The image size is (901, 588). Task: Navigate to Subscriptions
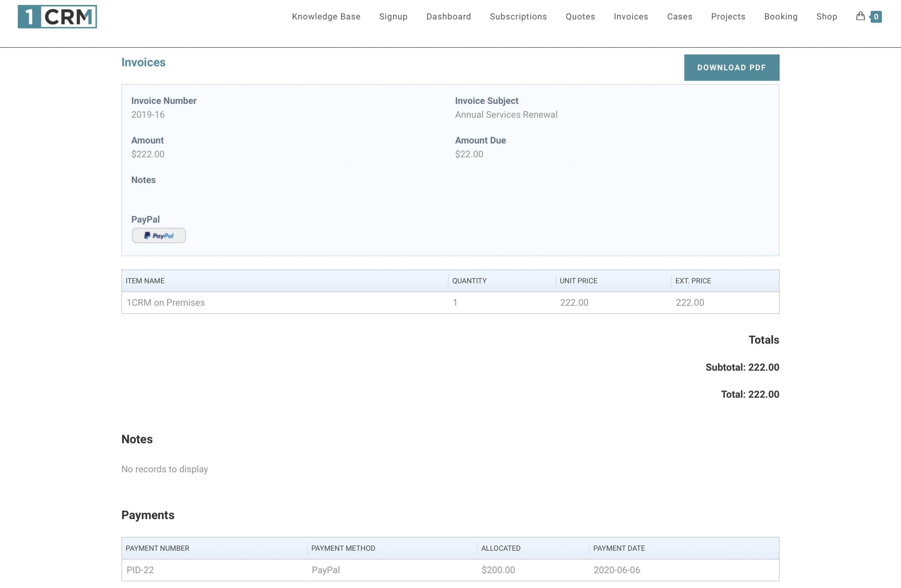point(518,17)
